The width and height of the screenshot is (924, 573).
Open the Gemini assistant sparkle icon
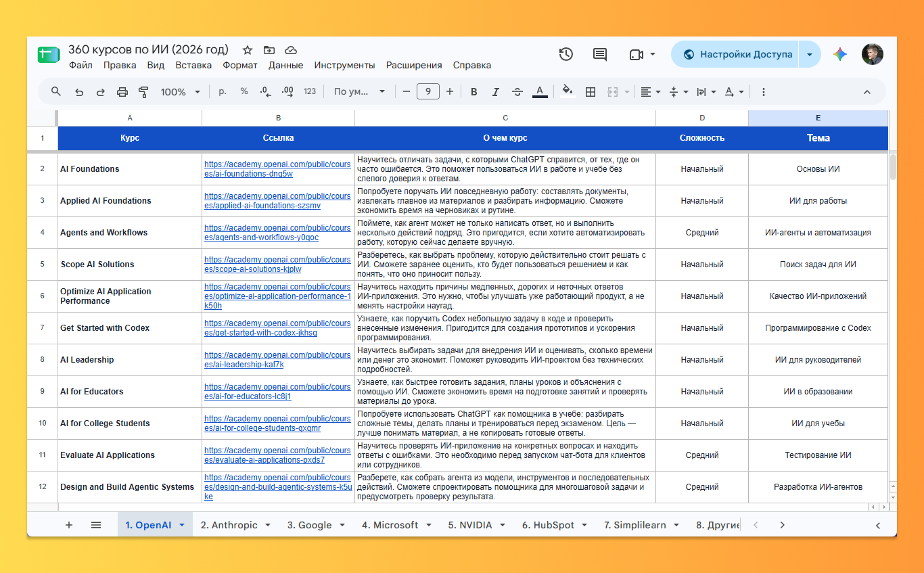(840, 55)
